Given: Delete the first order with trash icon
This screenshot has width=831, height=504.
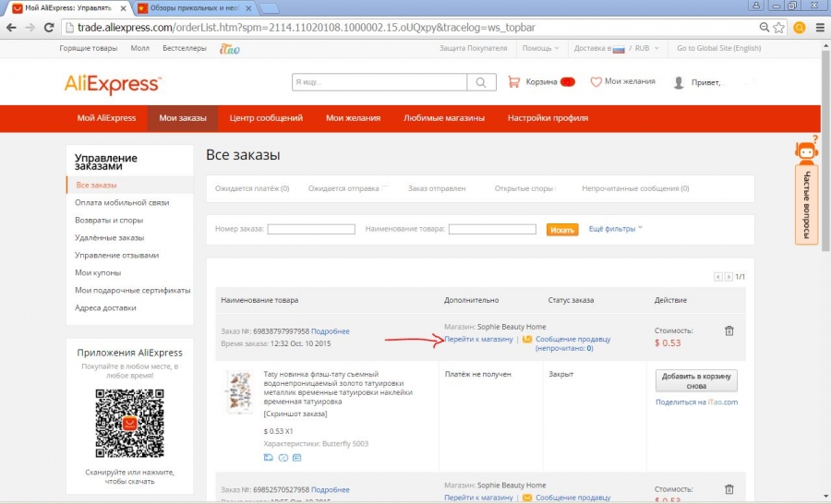Looking at the screenshot, I should click(729, 330).
